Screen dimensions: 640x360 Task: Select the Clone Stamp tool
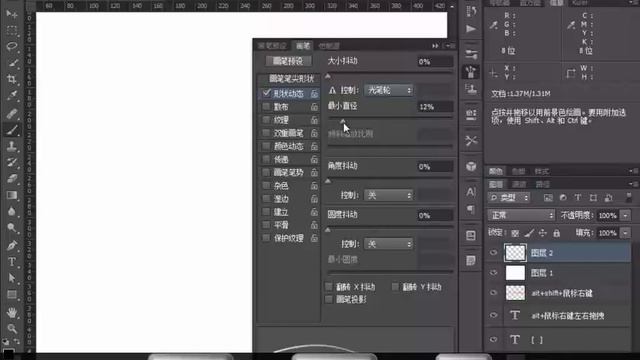click(x=12, y=146)
